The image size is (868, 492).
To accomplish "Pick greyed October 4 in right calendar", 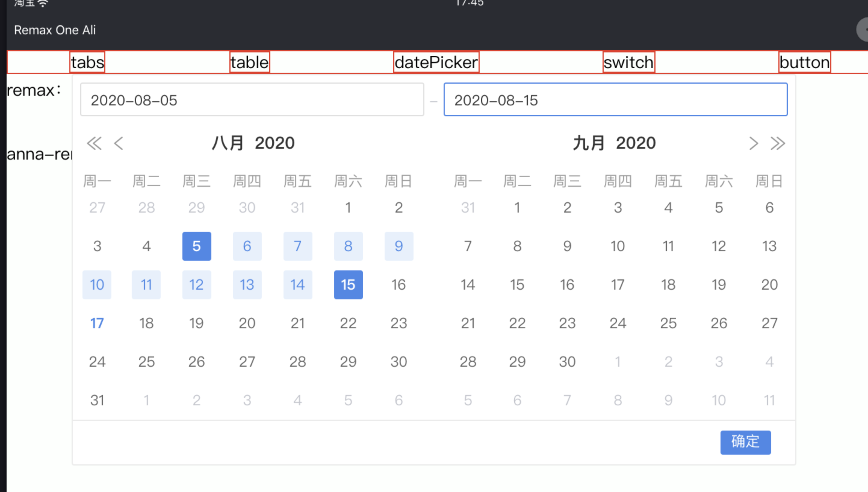I will [x=769, y=362].
